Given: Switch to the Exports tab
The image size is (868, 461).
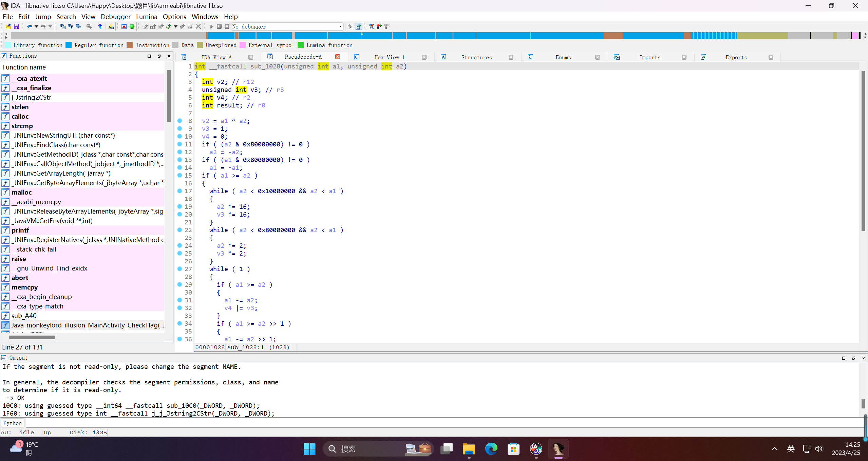Looking at the screenshot, I should click(x=736, y=57).
